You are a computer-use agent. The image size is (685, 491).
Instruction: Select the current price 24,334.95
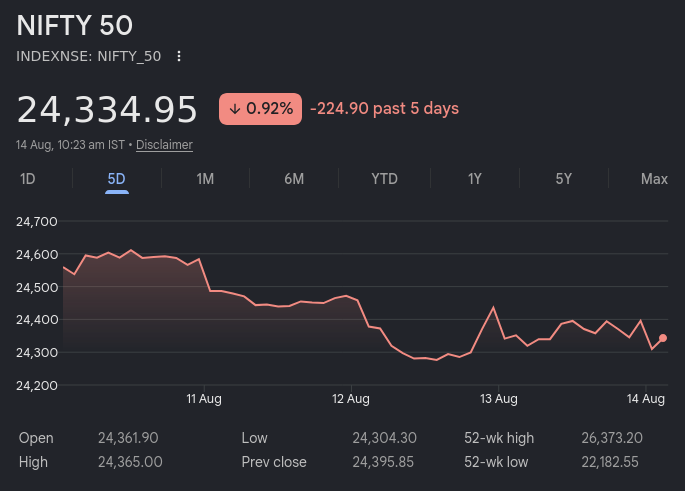[x=107, y=110]
